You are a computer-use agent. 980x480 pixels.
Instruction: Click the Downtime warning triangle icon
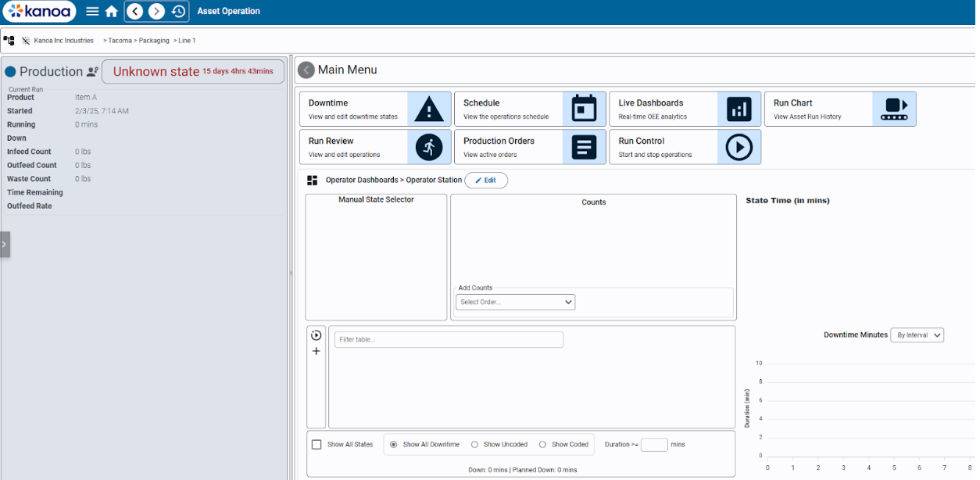429,109
